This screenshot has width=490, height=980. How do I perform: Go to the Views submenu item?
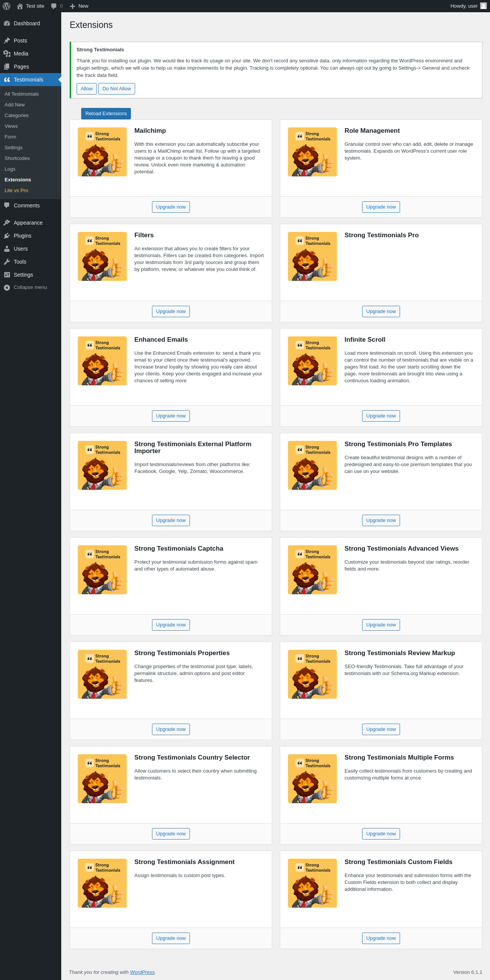point(11,126)
